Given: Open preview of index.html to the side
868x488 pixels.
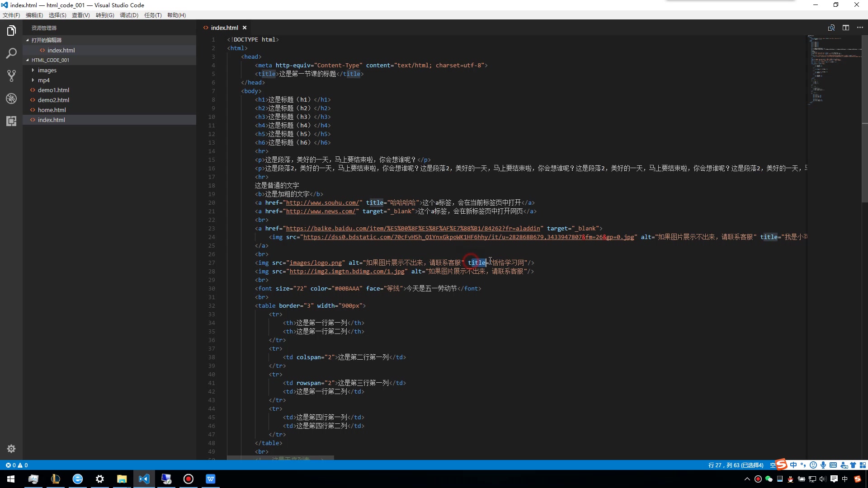Looking at the screenshot, I should coord(831,28).
